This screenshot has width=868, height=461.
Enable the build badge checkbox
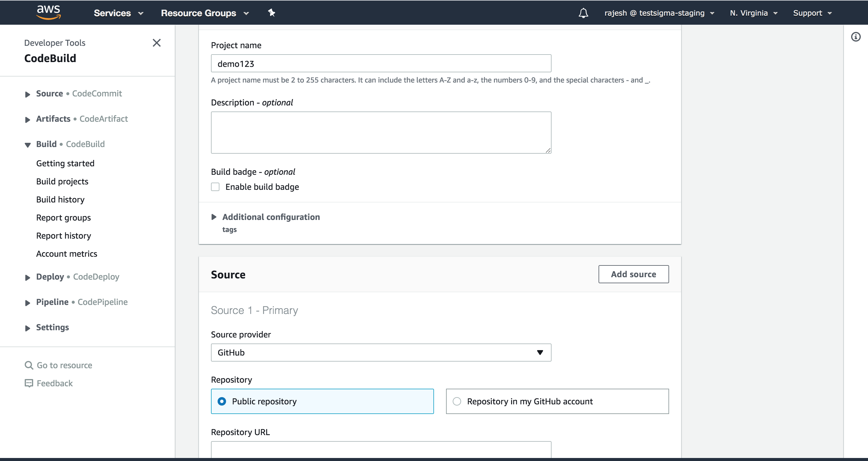215,187
